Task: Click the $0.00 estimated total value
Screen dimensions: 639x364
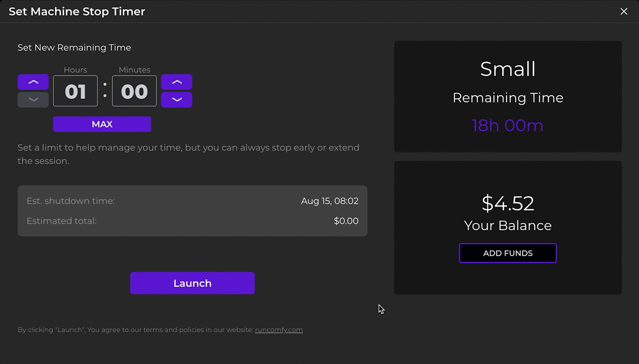Action: [x=346, y=221]
